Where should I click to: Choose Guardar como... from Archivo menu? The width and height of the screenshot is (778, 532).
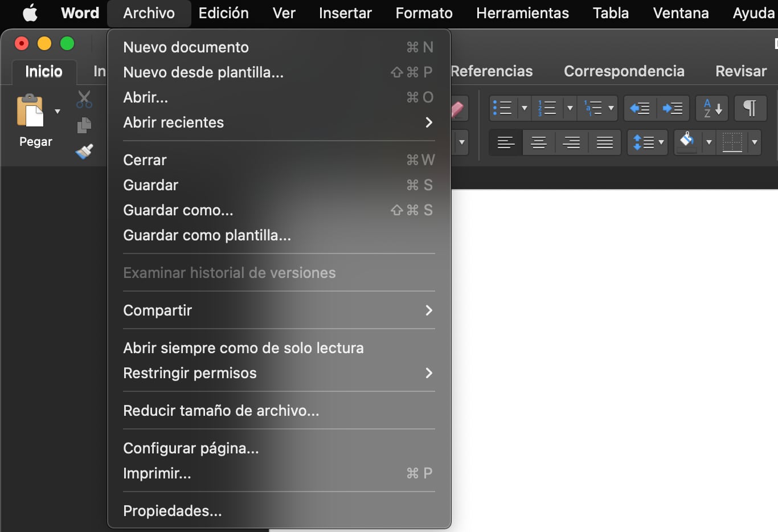[x=178, y=210]
